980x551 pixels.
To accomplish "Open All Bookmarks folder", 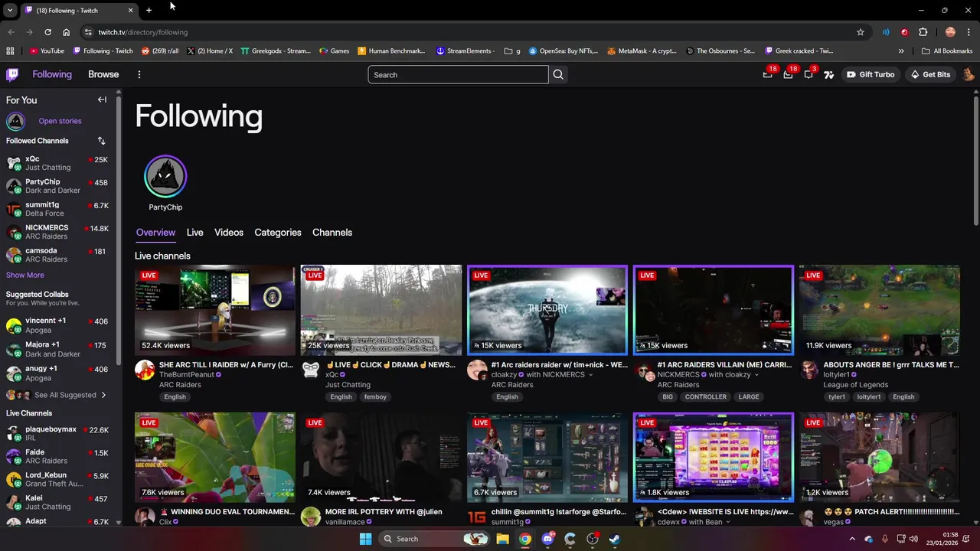I will tap(947, 51).
